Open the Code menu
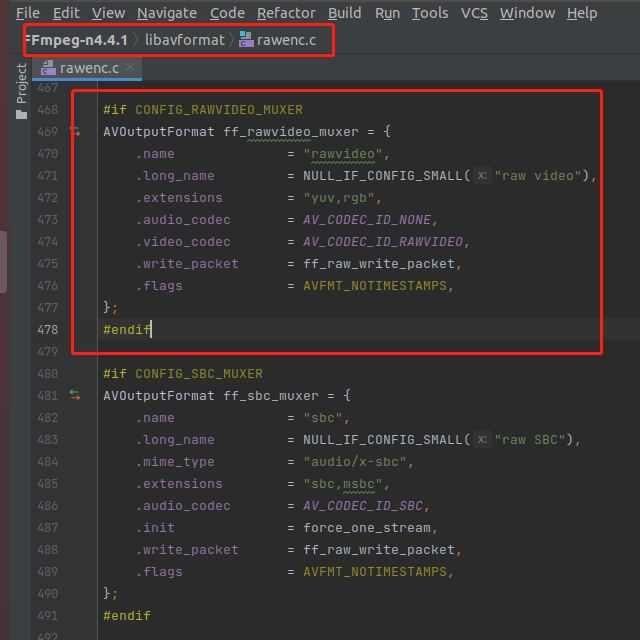The height and width of the screenshot is (640, 640). pos(227,13)
